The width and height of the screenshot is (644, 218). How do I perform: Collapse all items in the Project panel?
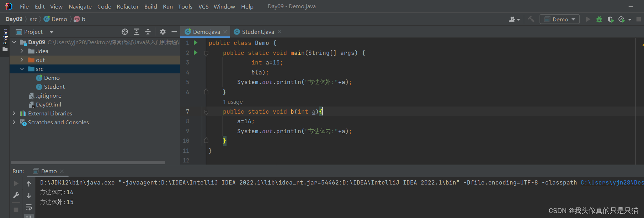coord(148,32)
